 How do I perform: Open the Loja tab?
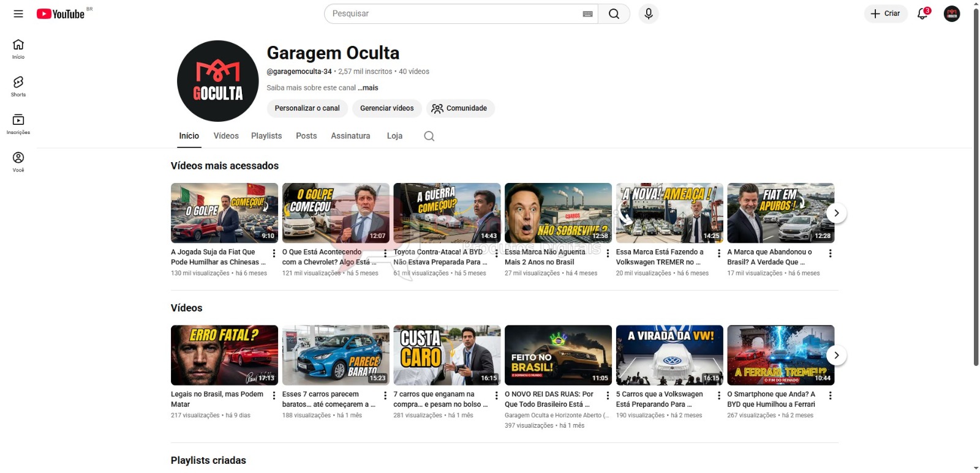pyautogui.click(x=394, y=136)
